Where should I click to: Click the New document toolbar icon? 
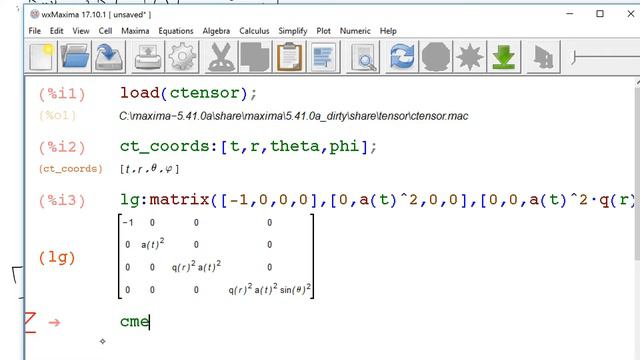[x=41, y=57]
